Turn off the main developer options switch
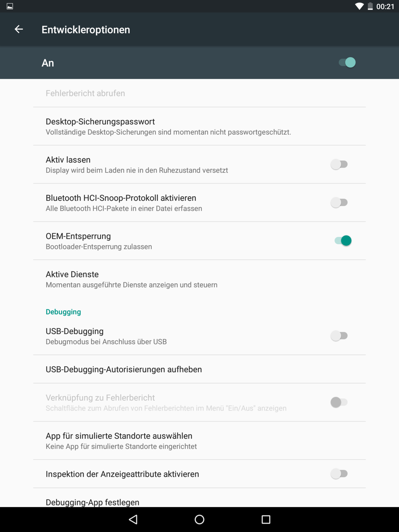This screenshot has height=532, width=399. click(x=347, y=63)
